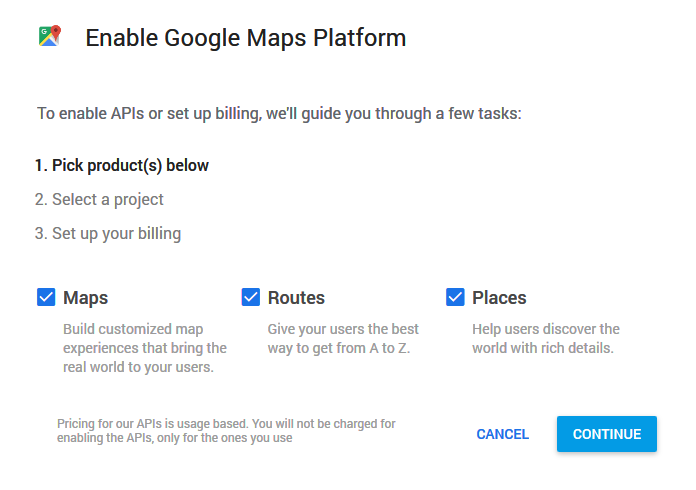696x490 pixels.
Task: Click the Places product label
Action: [499, 298]
